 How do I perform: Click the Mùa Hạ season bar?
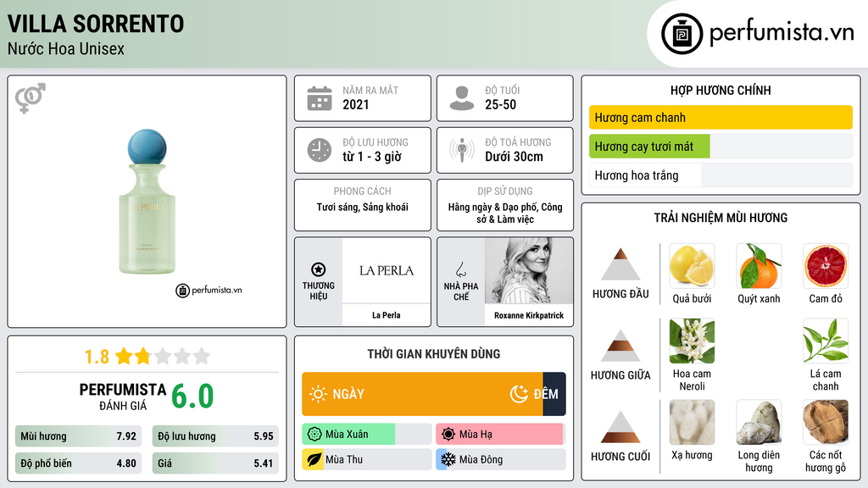tap(501, 435)
